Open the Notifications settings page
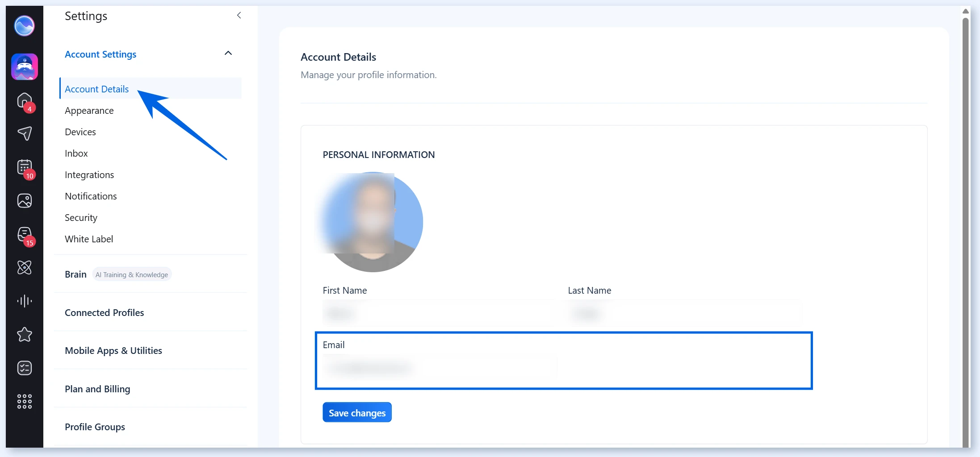 point(91,196)
